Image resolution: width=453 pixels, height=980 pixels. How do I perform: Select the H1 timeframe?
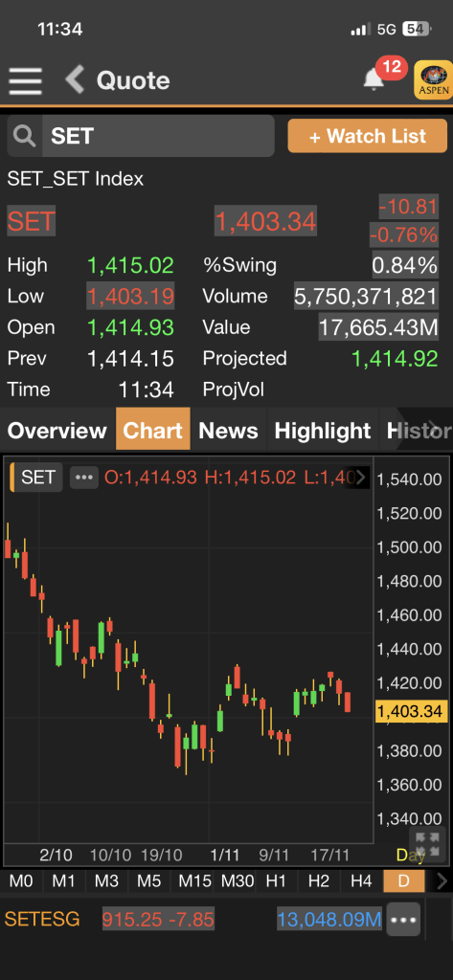pos(276,881)
